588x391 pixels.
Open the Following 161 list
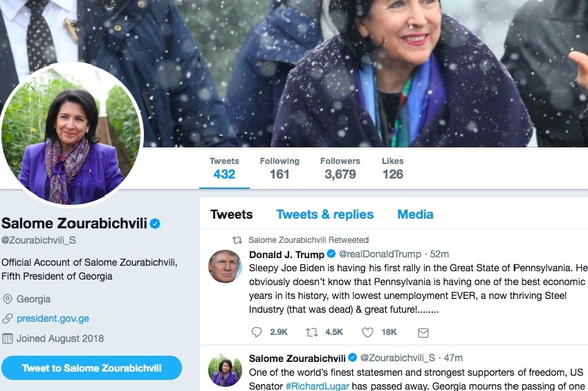[x=279, y=168]
